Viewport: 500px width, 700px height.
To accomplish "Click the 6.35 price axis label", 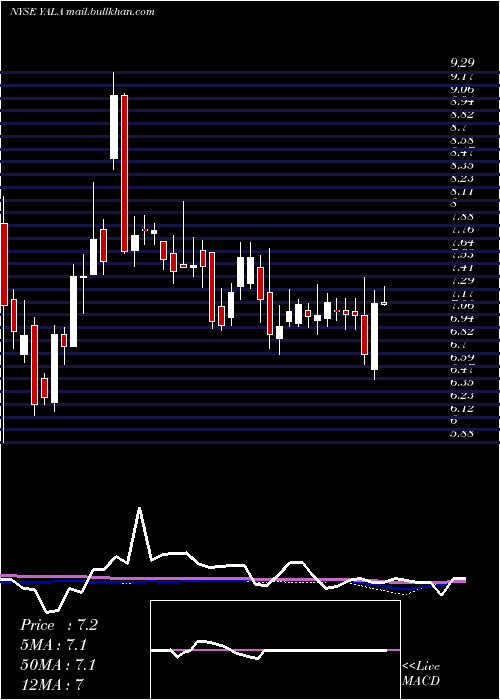I will [462, 383].
